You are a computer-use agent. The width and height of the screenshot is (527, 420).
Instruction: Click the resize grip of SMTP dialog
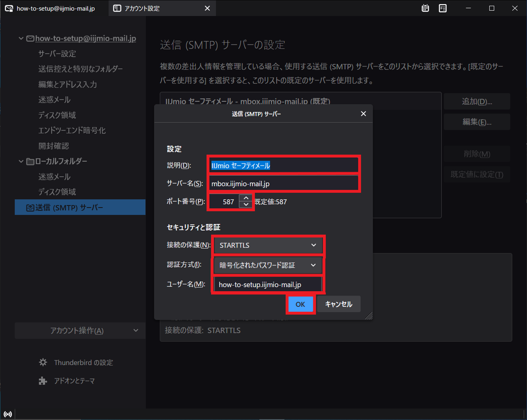coord(369,316)
